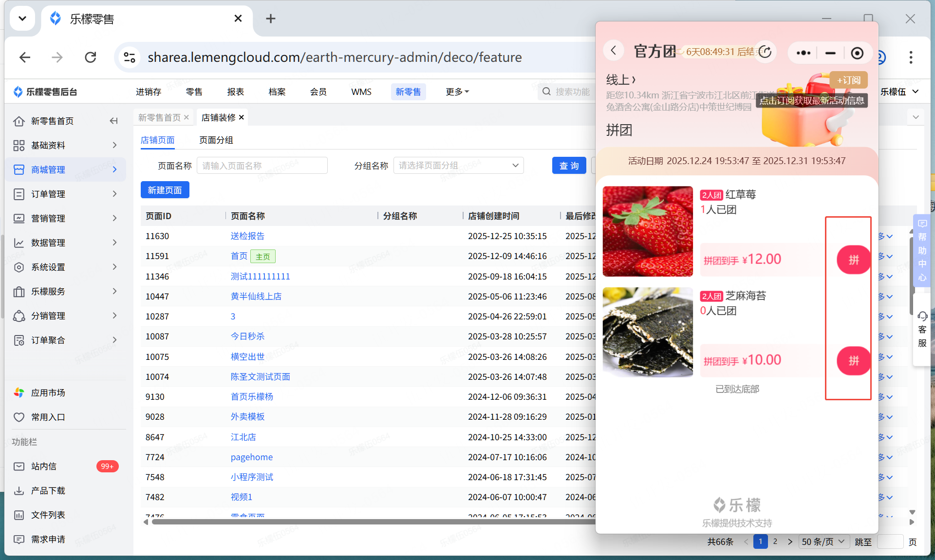935x560 pixels.
Task: Open 应用市场 from the sidebar
Action: click(x=48, y=392)
